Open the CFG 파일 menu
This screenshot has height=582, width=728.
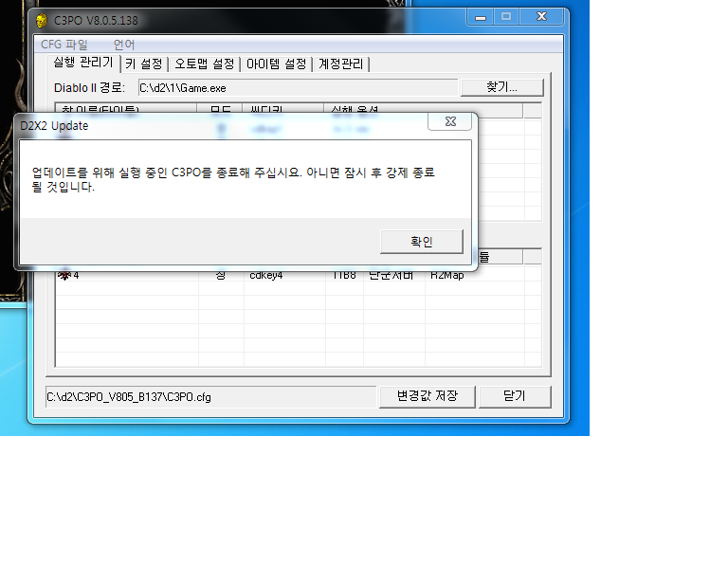coord(64,45)
